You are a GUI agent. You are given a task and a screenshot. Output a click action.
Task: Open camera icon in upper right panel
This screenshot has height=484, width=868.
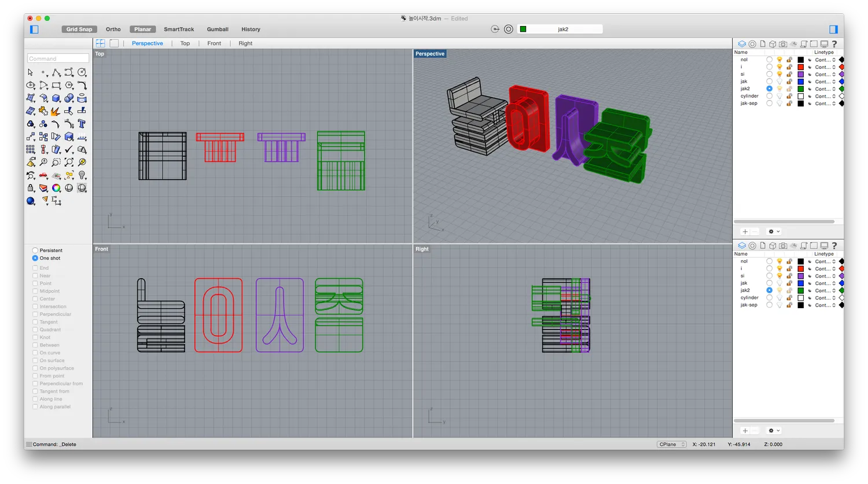click(x=783, y=44)
